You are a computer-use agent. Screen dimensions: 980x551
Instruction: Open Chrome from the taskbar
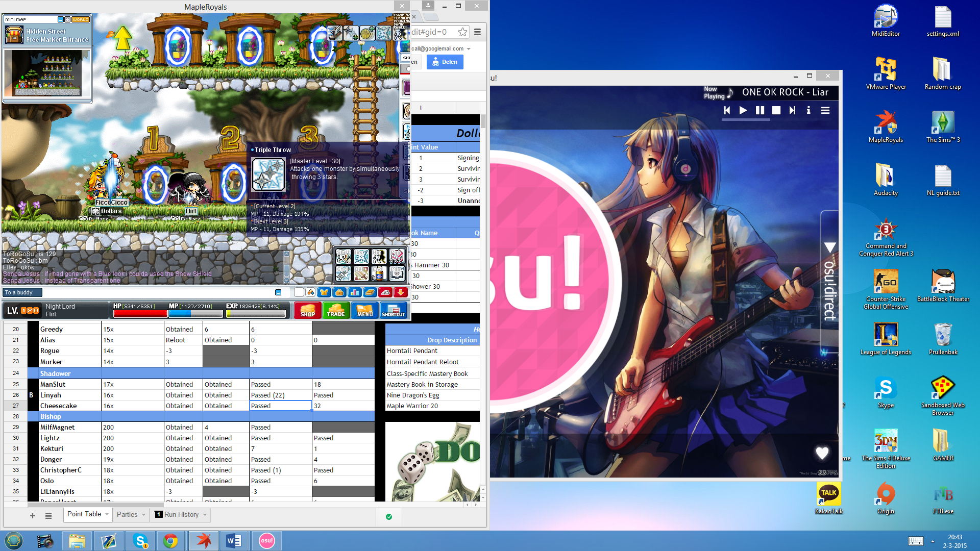coord(170,541)
